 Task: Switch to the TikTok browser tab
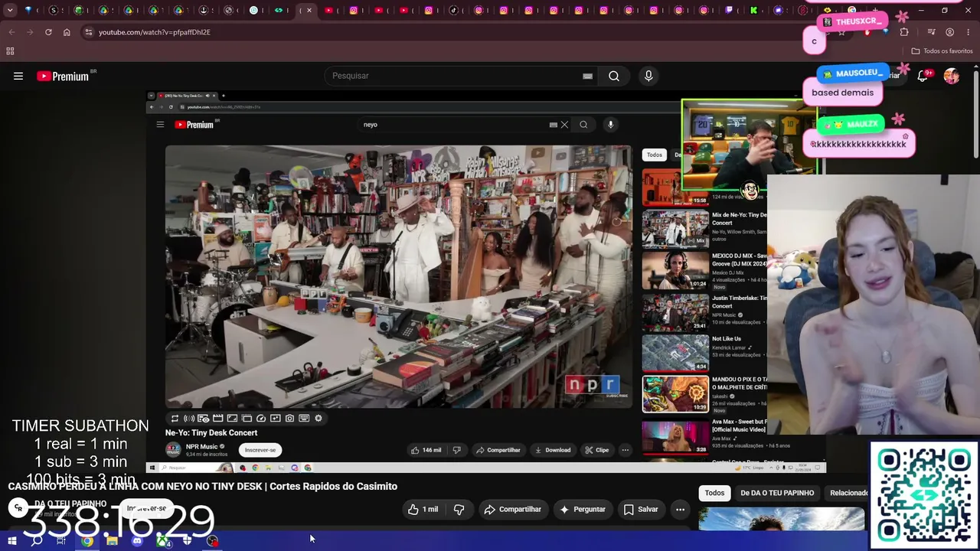[454, 11]
